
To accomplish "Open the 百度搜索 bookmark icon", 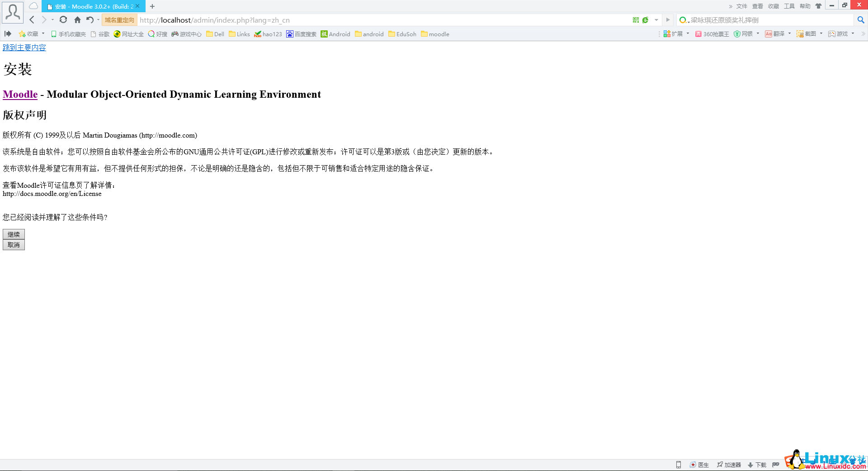I will [x=290, y=34].
